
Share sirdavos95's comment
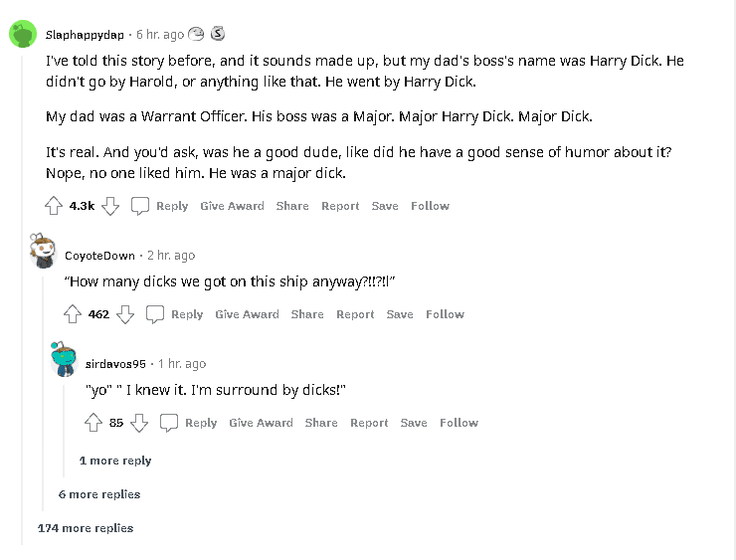(x=321, y=423)
